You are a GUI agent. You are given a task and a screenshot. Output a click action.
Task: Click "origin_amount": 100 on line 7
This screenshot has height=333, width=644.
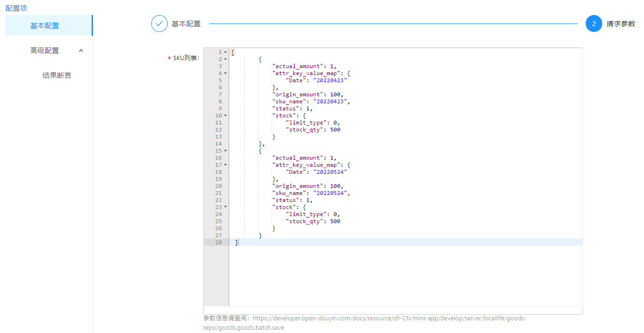coord(308,94)
